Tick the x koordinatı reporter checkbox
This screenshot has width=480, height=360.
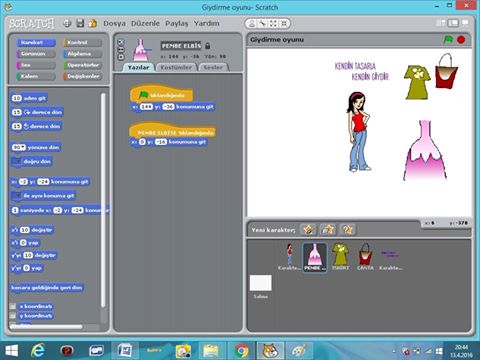coord(13,306)
